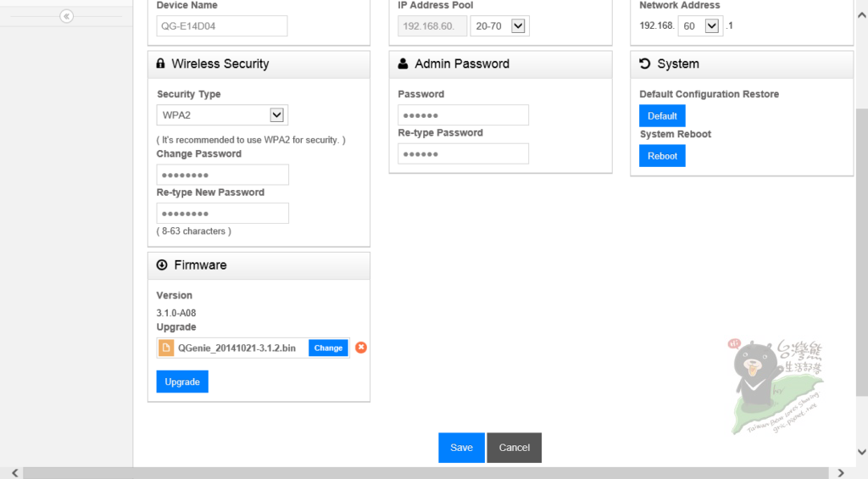Cancel the configuration changes
The height and width of the screenshot is (479, 868).
(x=514, y=448)
